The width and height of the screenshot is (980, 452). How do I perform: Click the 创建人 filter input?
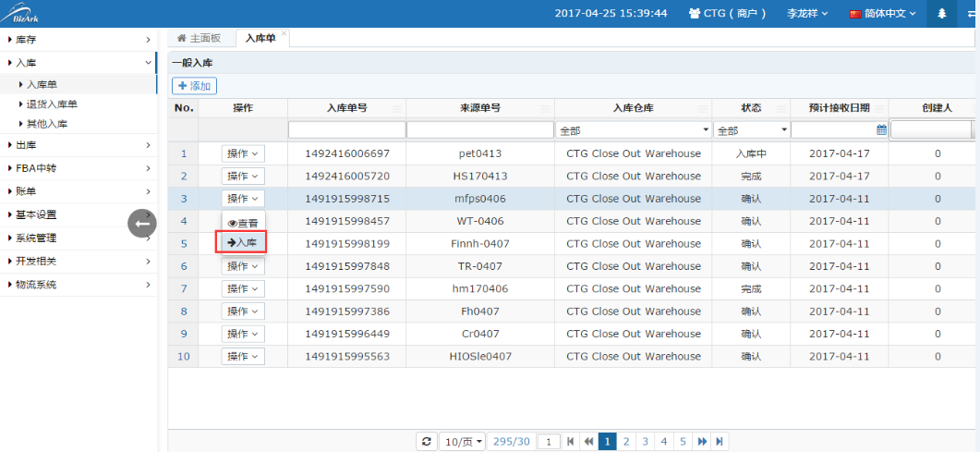931,130
